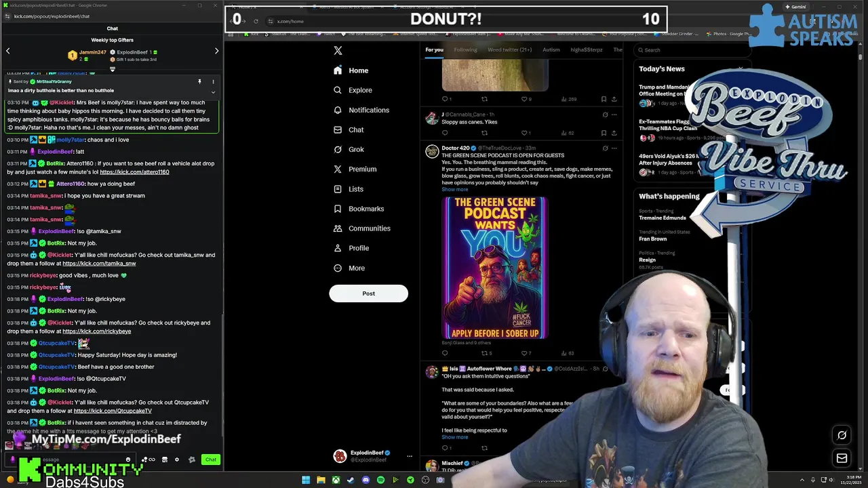Open Green Scene Podcast image
The height and width of the screenshot is (488, 868).
pyautogui.click(x=495, y=268)
